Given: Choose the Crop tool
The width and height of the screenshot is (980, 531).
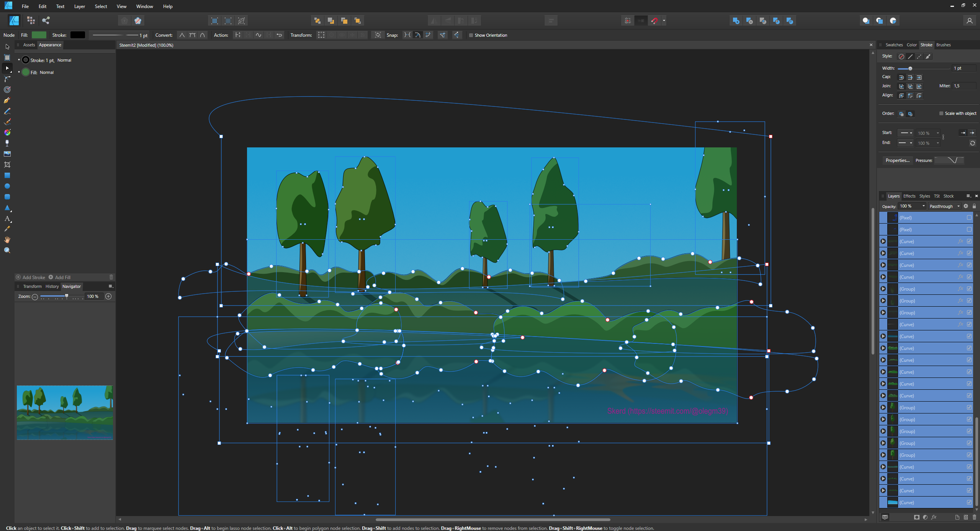Looking at the screenshot, I should pyautogui.click(x=7, y=165).
